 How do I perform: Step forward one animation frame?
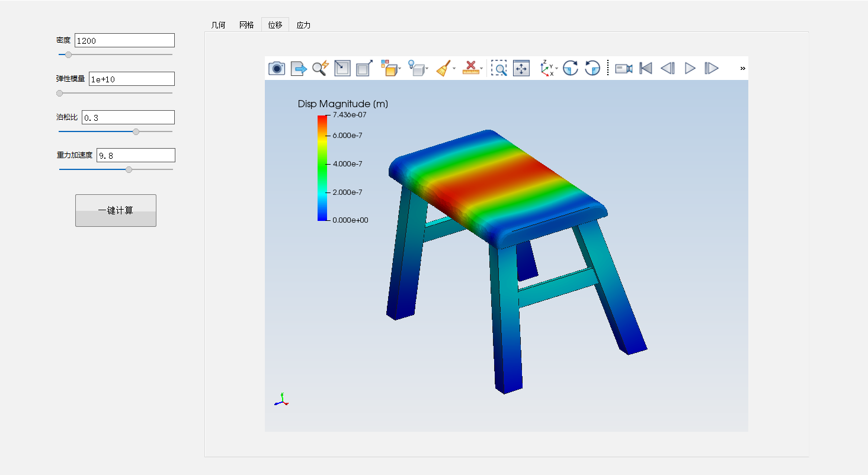(712, 68)
